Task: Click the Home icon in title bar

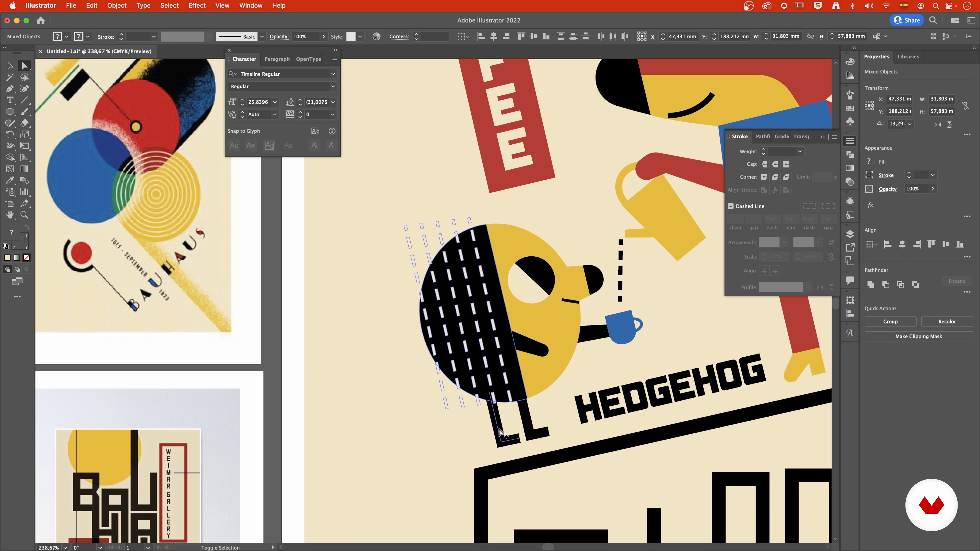Action: point(41,20)
